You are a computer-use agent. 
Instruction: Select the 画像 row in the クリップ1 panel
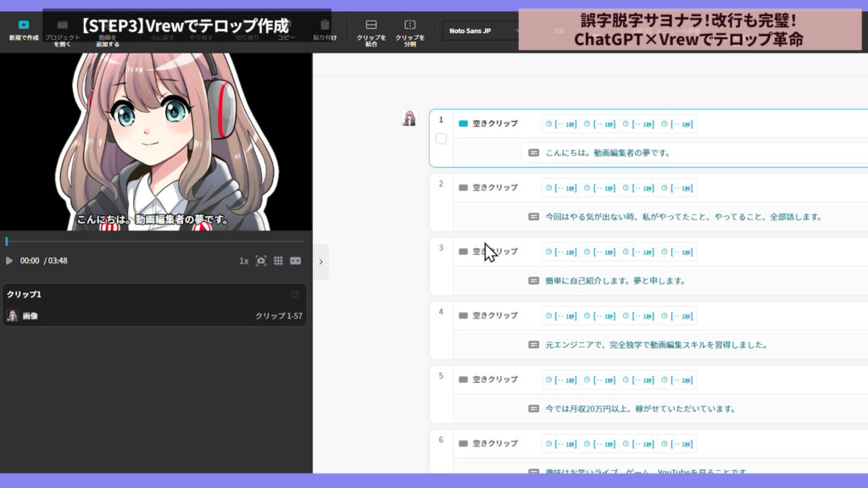(154, 316)
